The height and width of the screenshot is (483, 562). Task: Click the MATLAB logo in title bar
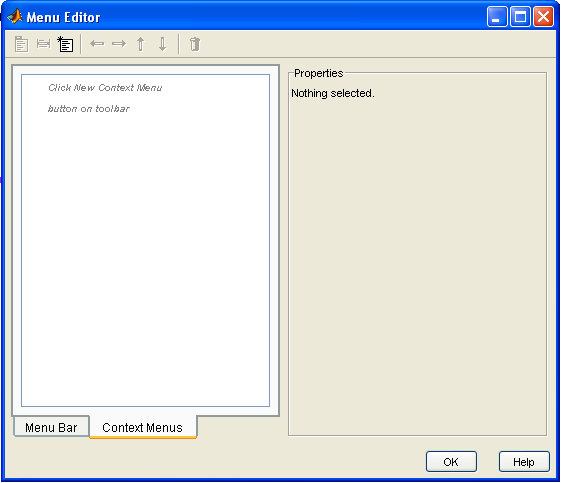click(15, 16)
